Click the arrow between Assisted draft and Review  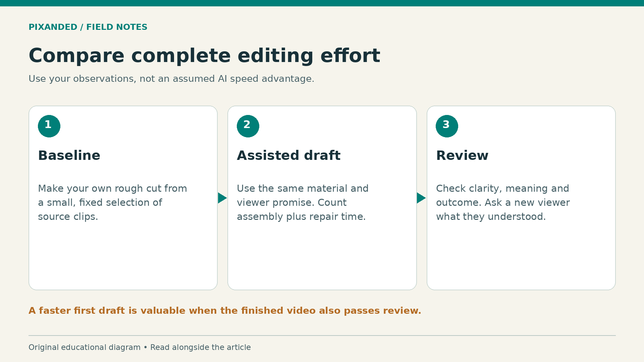421,198
